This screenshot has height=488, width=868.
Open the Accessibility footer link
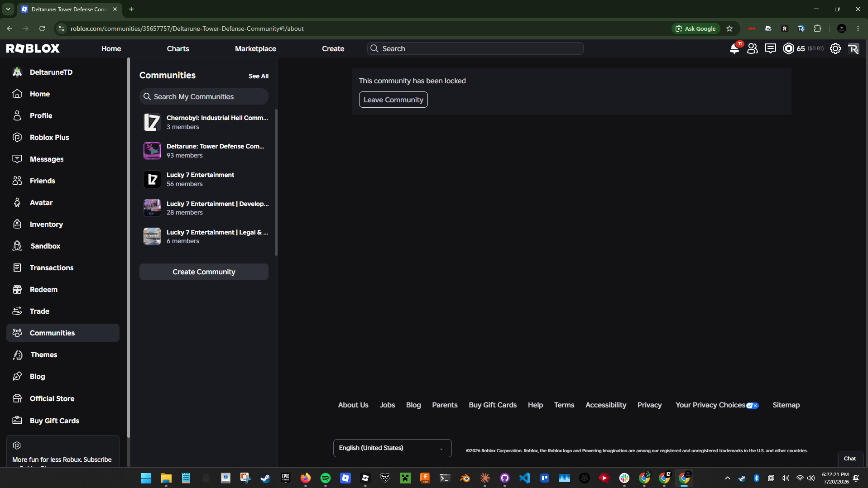606,405
